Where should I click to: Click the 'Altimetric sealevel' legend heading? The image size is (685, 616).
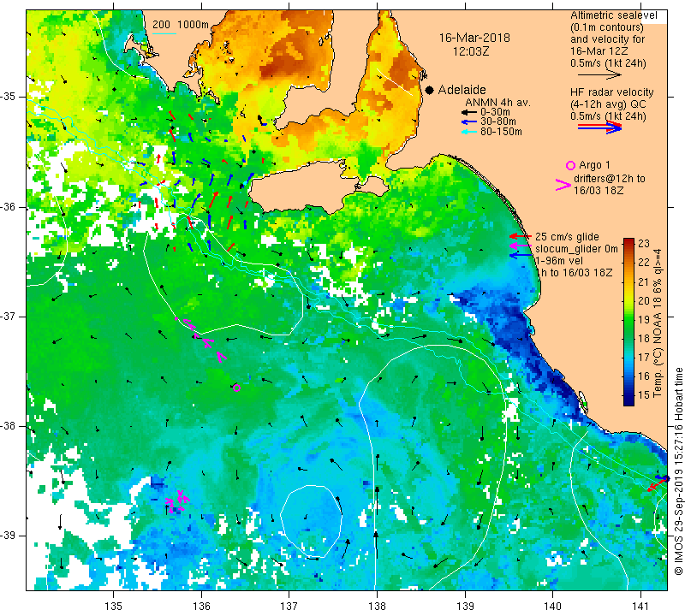coord(613,15)
